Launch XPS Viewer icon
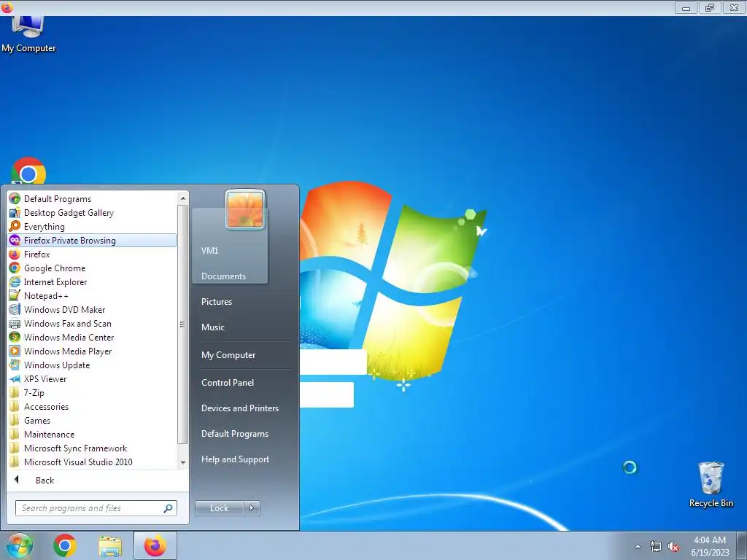 coord(15,378)
